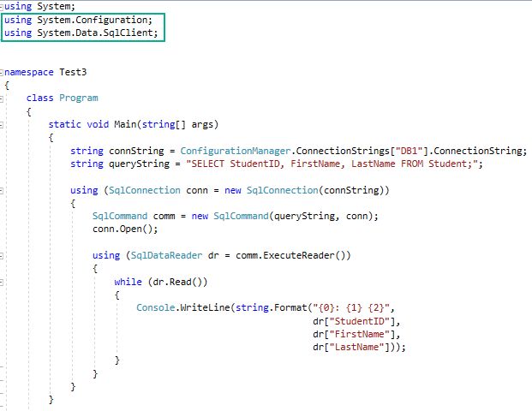532x411 pixels.
Task: Click the 'dr["StudentID"],' argument
Action: coord(356,321)
